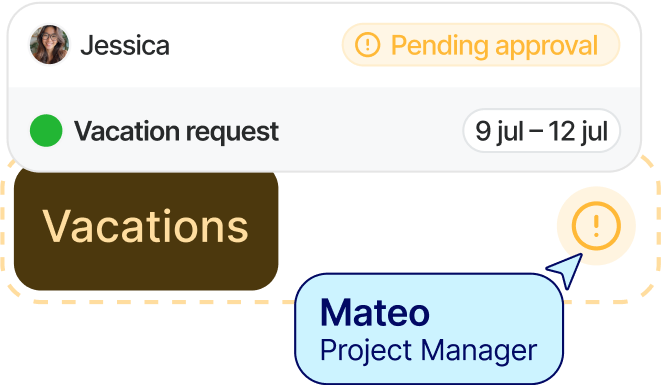Click Jessica's profile avatar photo
The height and width of the screenshot is (385, 661).
click(49, 45)
